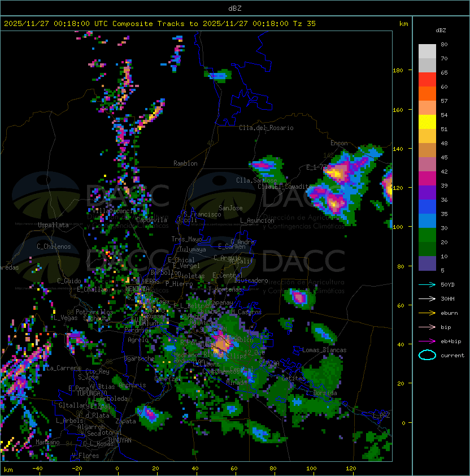Click the Potrerillos place label
This screenshot has height=476, width=470.
tap(94, 312)
